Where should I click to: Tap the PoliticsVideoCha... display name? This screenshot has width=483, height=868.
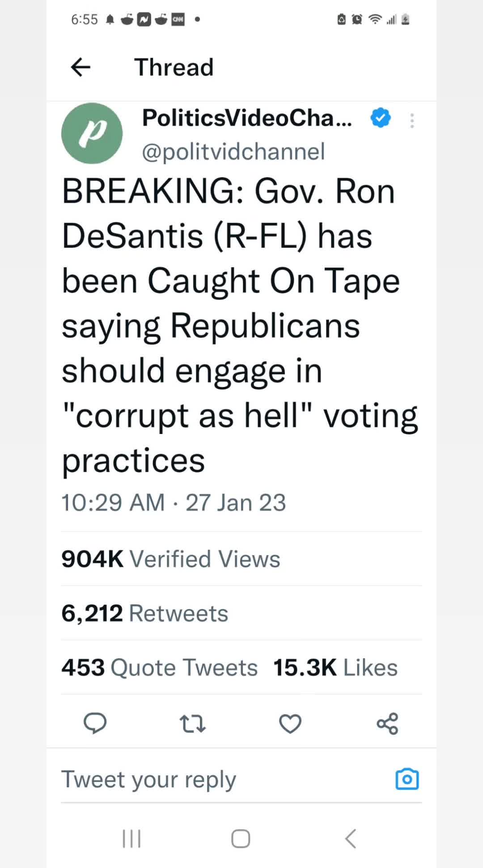(x=247, y=118)
